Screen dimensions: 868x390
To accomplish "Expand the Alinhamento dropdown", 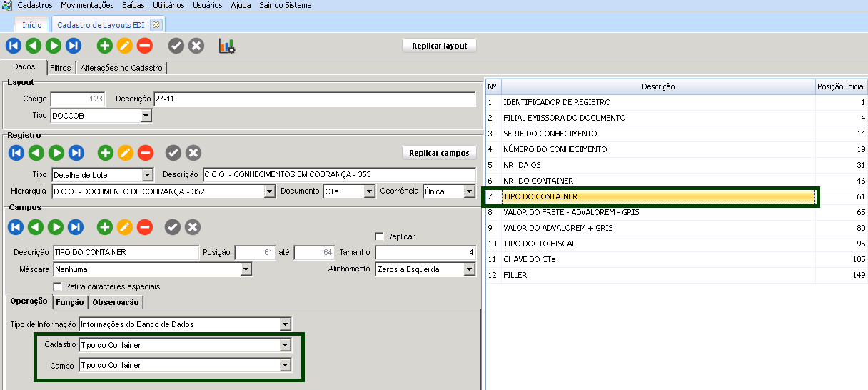I will (x=469, y=269).
